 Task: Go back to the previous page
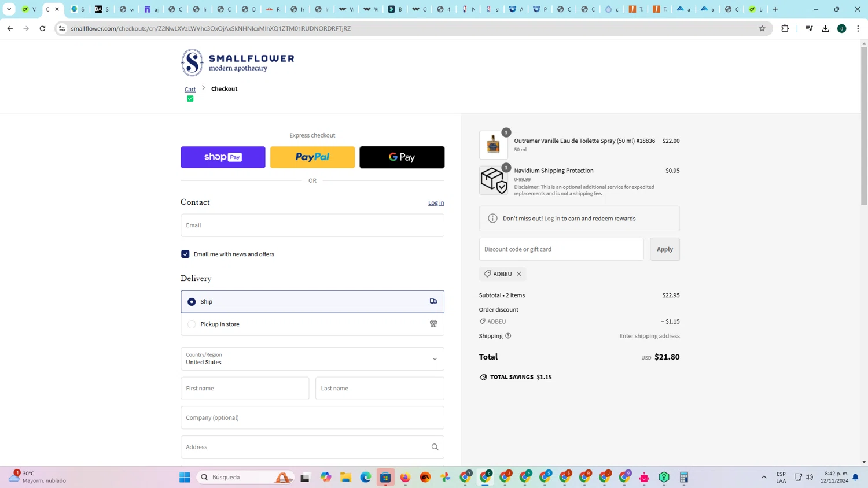coord(10,28)
